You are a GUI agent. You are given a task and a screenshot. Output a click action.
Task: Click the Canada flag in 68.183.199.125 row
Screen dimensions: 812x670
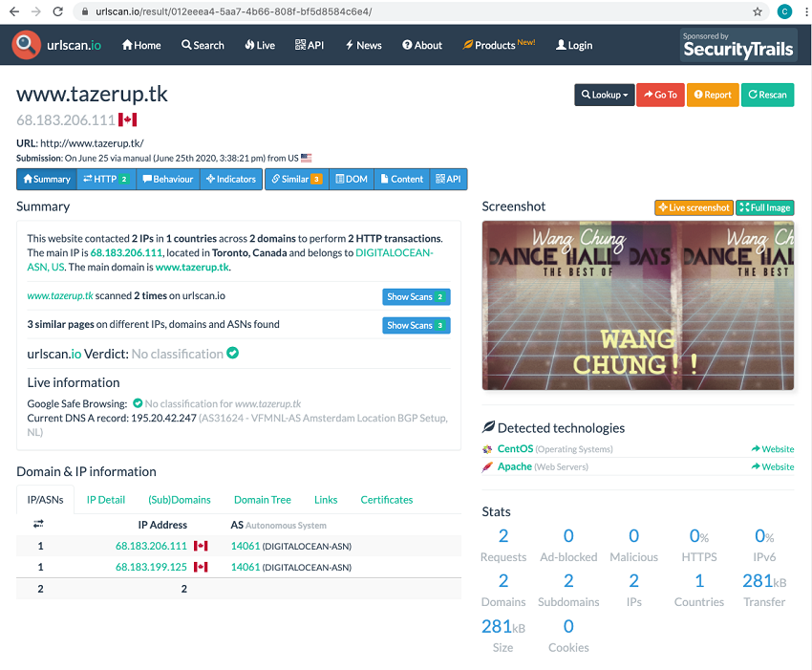tap(201, 567)
